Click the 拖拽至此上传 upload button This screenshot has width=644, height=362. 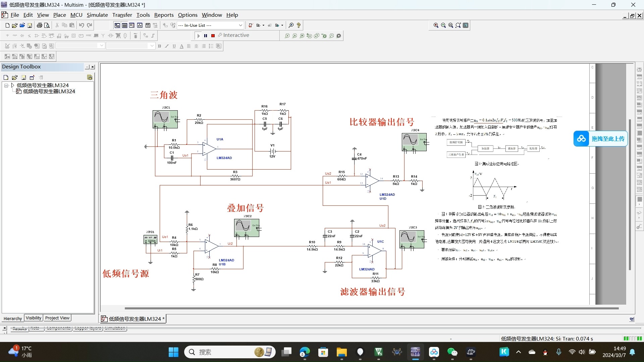[x=600, y=139]
